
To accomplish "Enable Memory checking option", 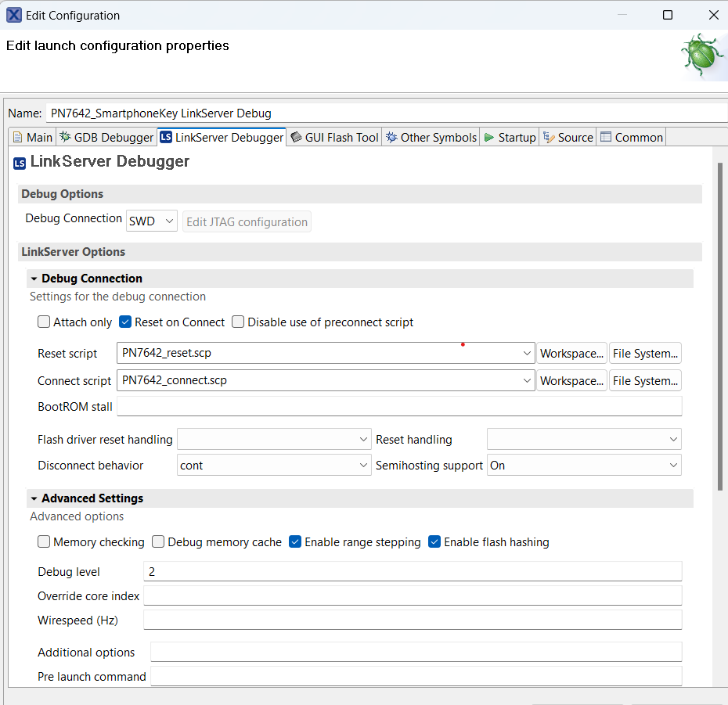I will [x=44, y=541].
